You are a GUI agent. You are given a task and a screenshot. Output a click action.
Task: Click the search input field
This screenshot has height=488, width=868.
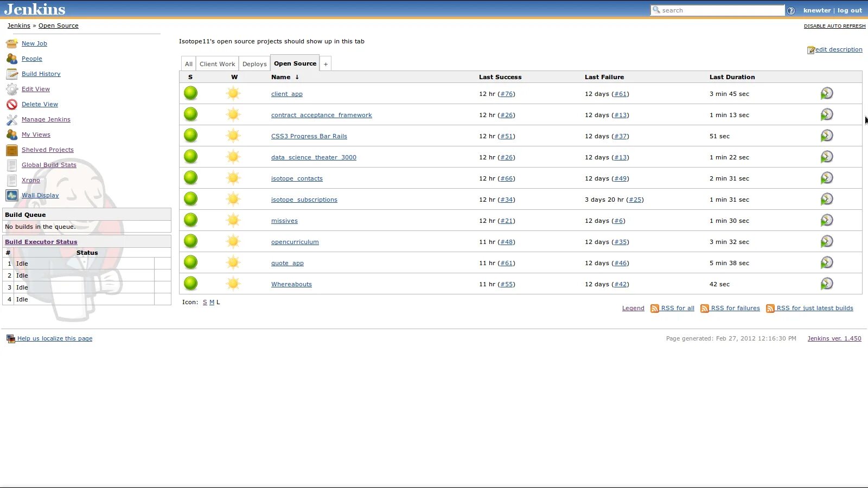tap(718, 10)
